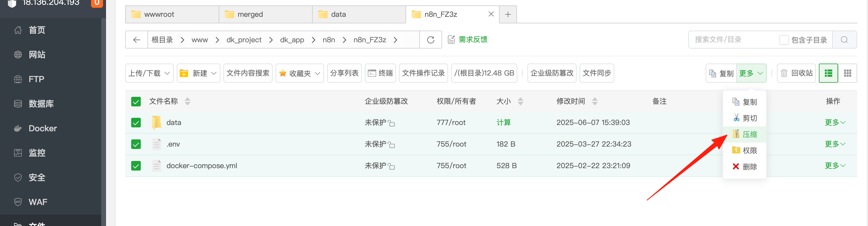Open Enterprise Tamper-proof (企业级防篡改) button

point(552,73)
